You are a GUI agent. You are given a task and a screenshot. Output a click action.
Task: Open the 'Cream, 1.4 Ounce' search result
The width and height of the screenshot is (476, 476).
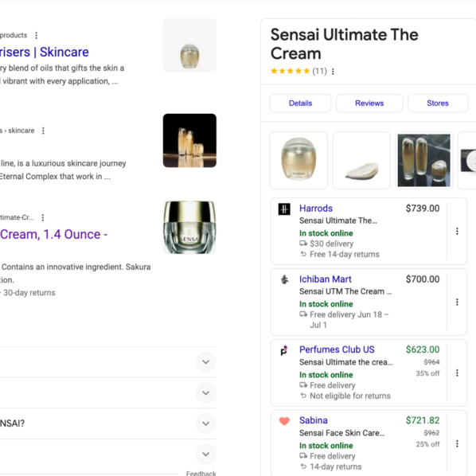pyautogui.click(x=54, y=234)
